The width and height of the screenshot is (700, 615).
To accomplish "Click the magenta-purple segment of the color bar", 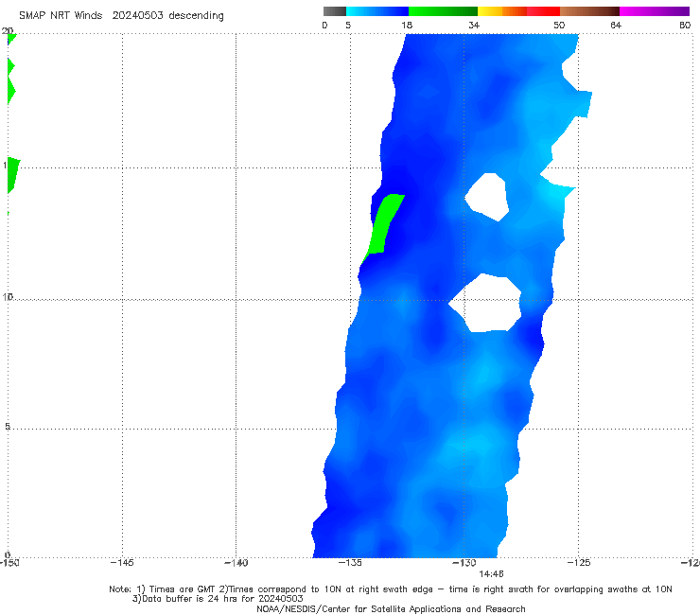I will tap(655, 11).
